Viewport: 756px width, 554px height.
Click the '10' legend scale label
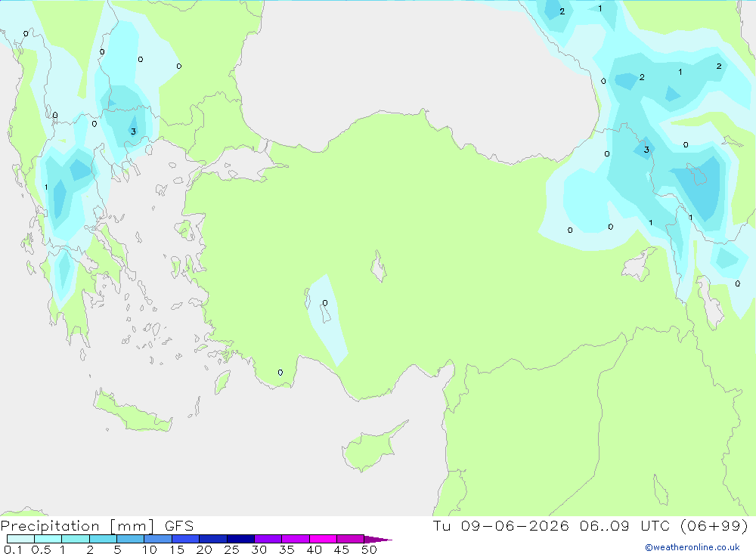[150, 549]
